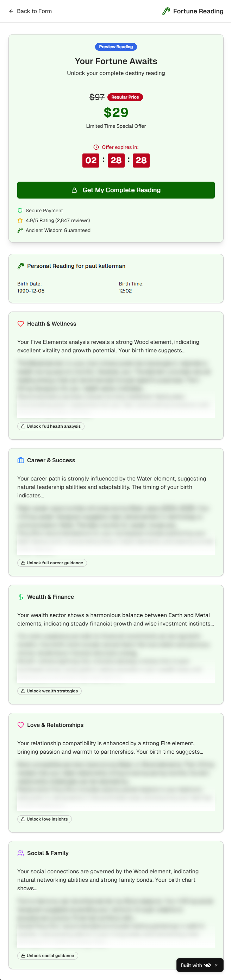This screenshot has width=231, height=980.
Task: Click Unlock full health analysis
Action: (51, 426)
